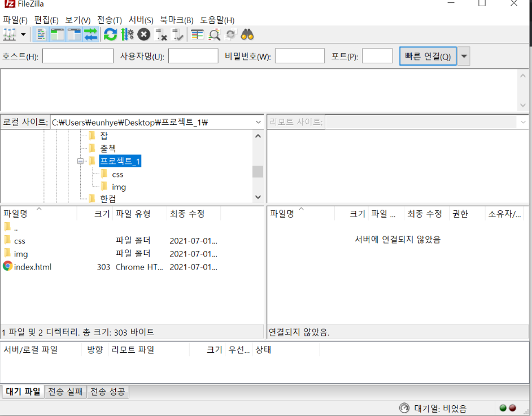Screen dimensions: 532x416
Task: Disconnect from current server icon
Action: click(x=161, y=34)
